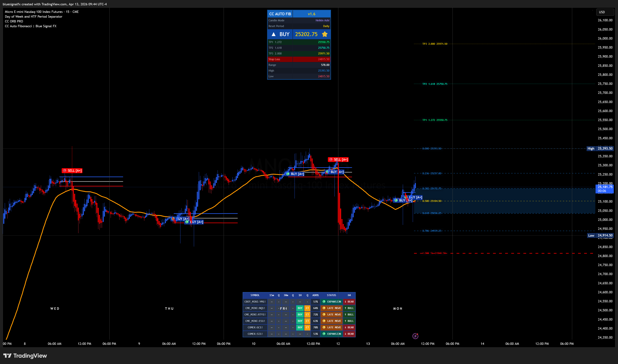Click the purple lightning bolt icon
The image size is (618, 364).
click(x=415, y=336)
